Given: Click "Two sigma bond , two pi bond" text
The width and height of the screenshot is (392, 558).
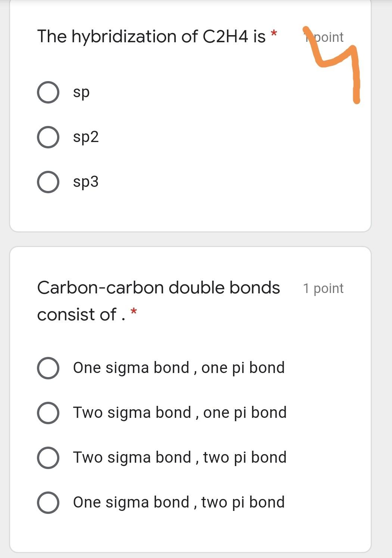Looking at the screenshot, I should 180,457.
